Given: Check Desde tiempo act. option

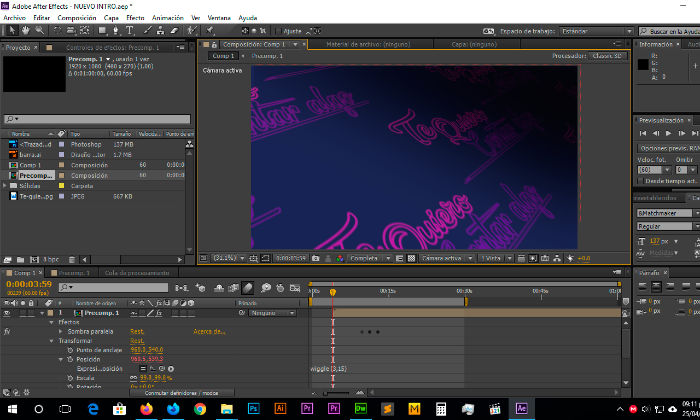Looking at the screenshot, I should click(x=641, y=181).
